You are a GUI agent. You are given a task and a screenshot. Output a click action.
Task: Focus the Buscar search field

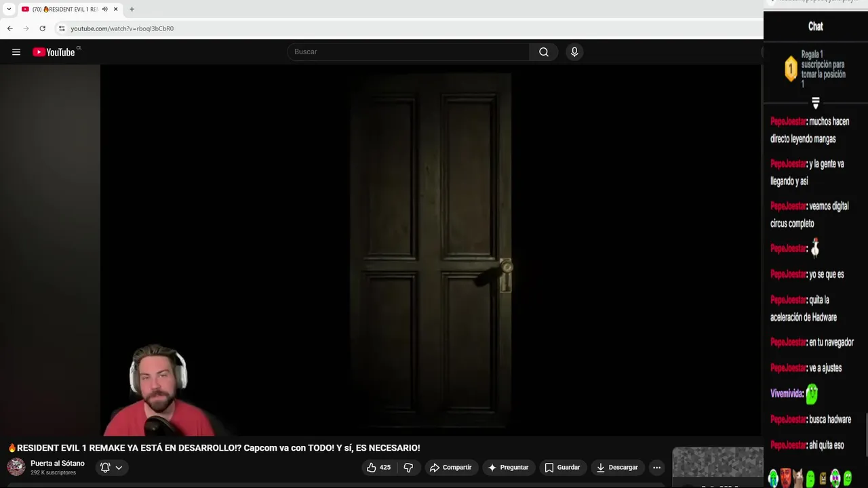[x=408, y=52]
